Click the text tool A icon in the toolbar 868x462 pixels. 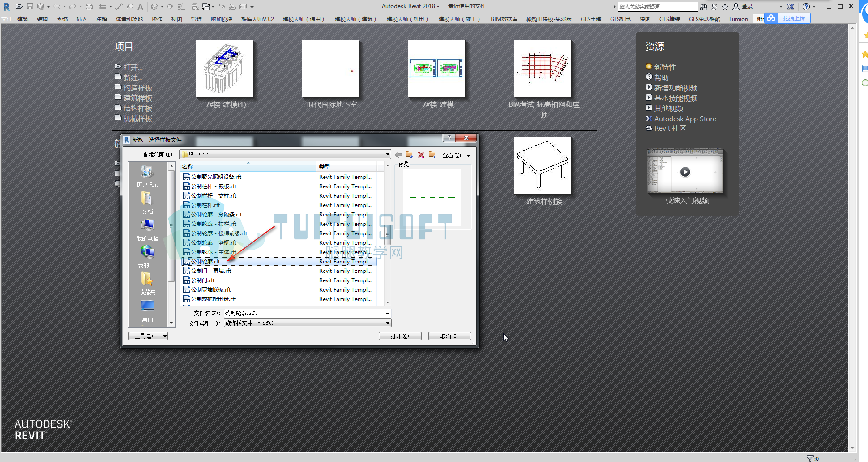click(141, 7)
